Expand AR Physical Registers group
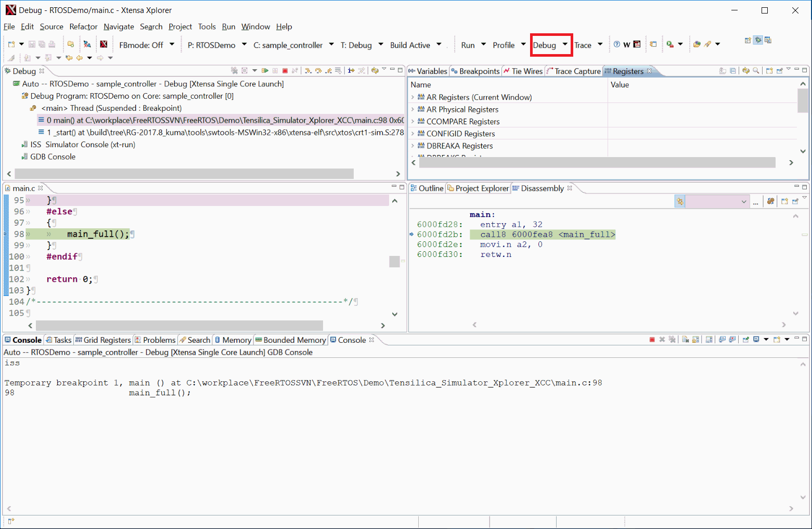The width and height of the screenshot is (812, 529). (x=413, y=109)
